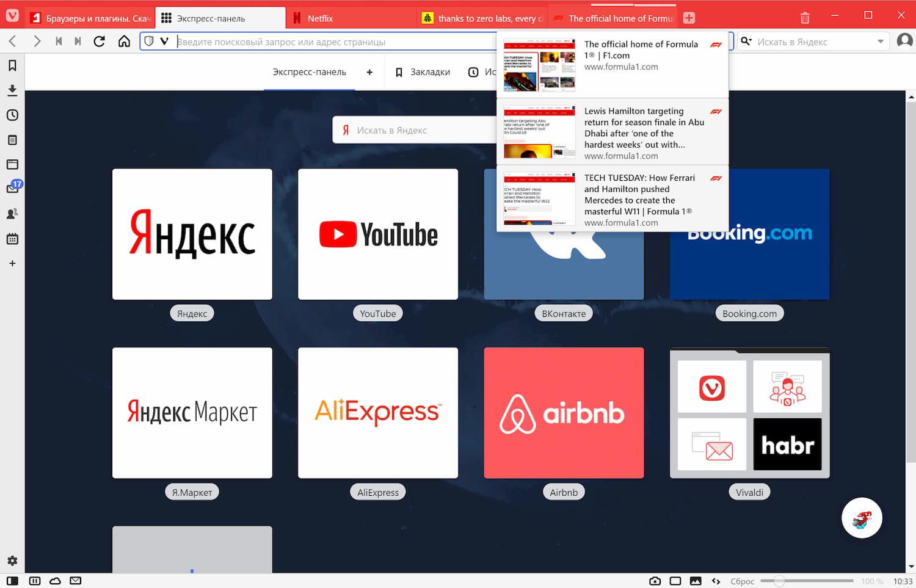Switch to the Netflix tab
Image resolution: width=916 pixels, height=588 pixels.
[x=351, y=18]
